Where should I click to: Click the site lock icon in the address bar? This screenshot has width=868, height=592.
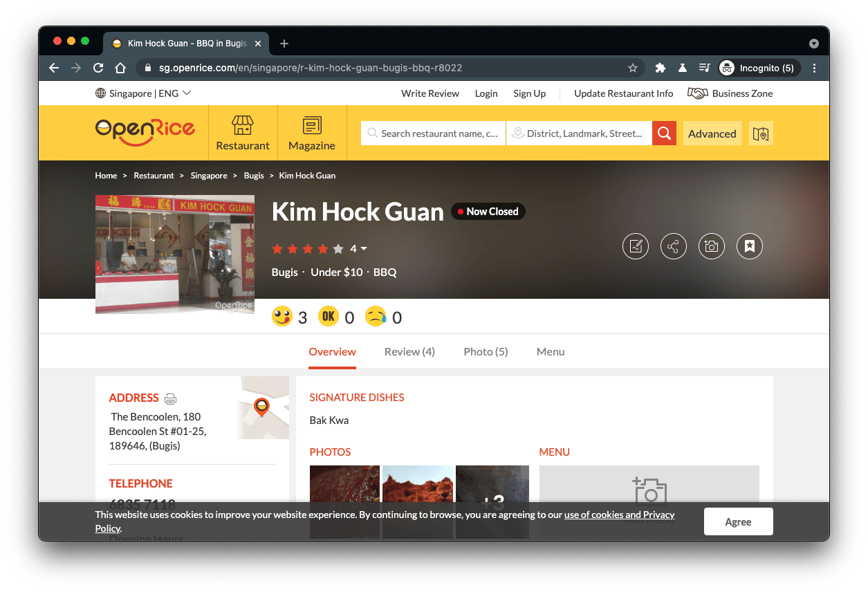coord(148,68)
